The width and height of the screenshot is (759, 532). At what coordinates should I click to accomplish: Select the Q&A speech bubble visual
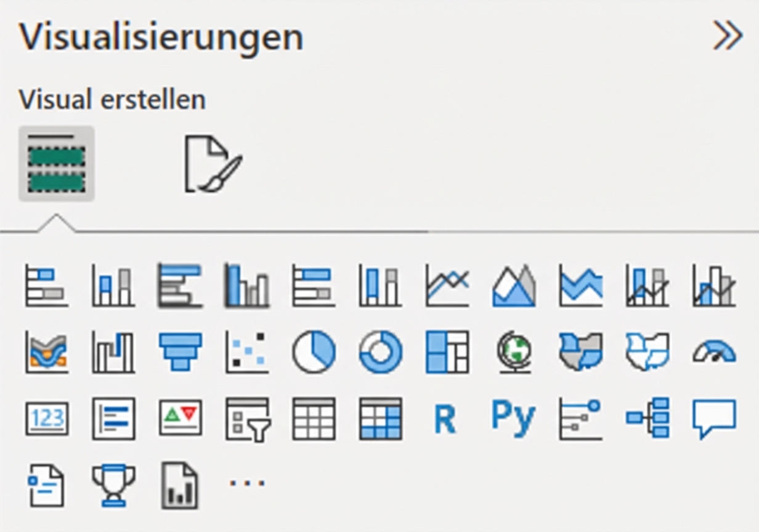point(714,419)
